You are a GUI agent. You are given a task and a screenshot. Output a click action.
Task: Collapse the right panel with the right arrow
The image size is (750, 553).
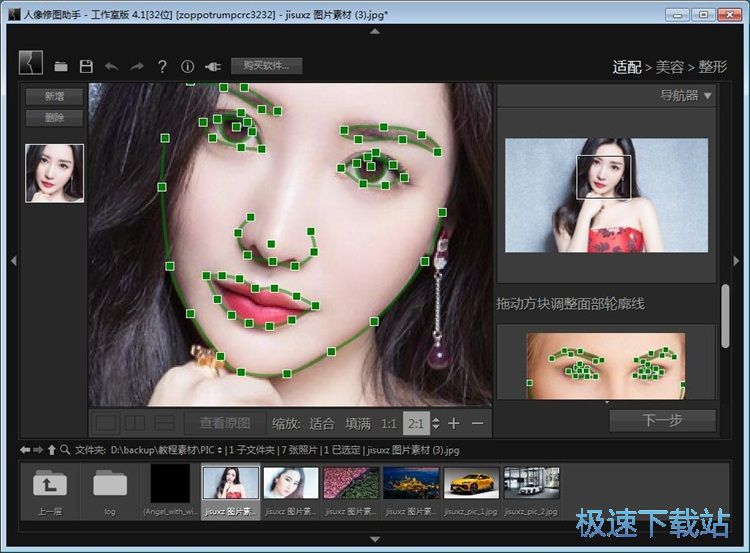[736, 261]
